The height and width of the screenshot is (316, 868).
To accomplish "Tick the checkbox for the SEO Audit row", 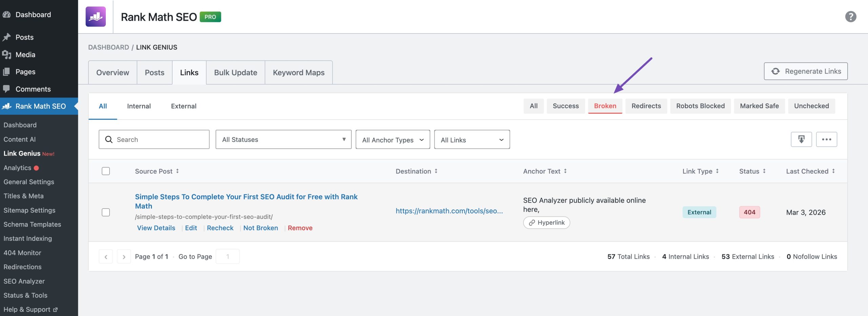I will click(x=106, y=212).
